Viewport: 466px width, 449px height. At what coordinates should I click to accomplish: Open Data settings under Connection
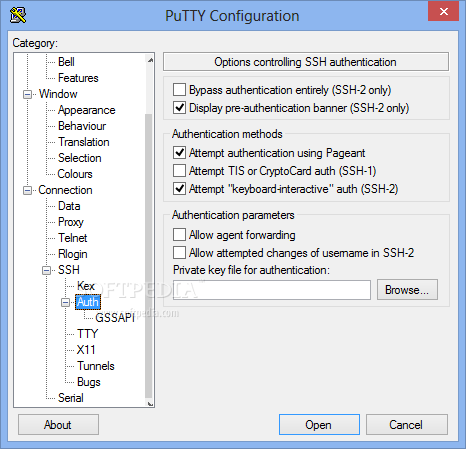[x=69, y=206]
